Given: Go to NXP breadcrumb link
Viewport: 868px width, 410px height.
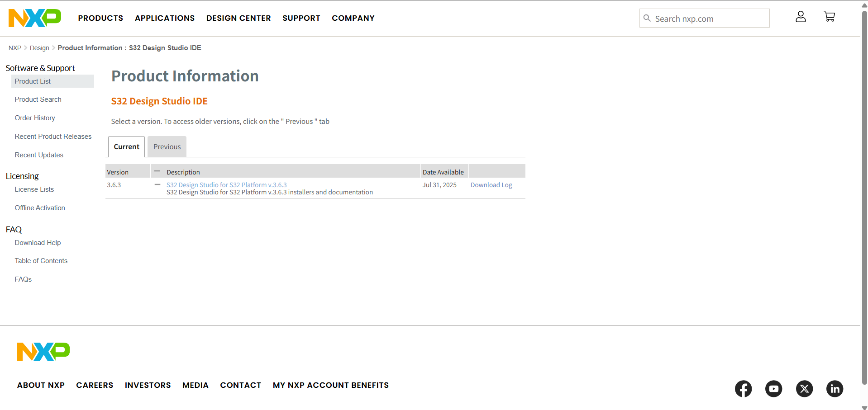Looking at the screenshot, I should (x=15, y=48).
